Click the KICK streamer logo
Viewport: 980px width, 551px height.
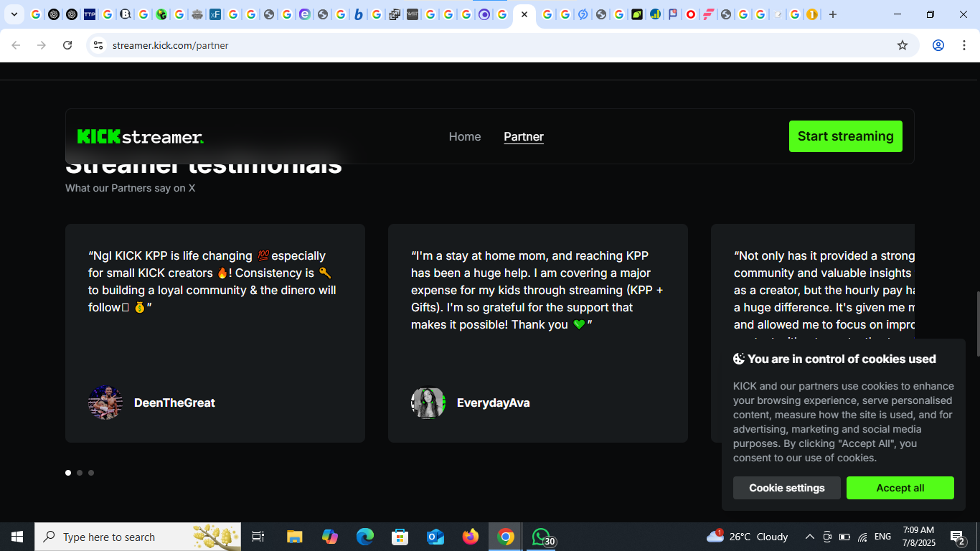[141, 136]
